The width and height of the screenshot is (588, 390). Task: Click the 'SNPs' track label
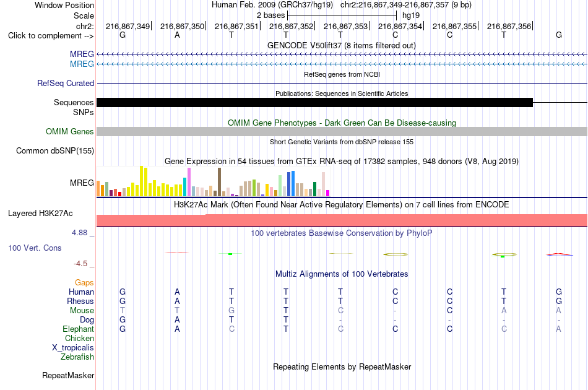pyautogui.click(x=84, y=112)
